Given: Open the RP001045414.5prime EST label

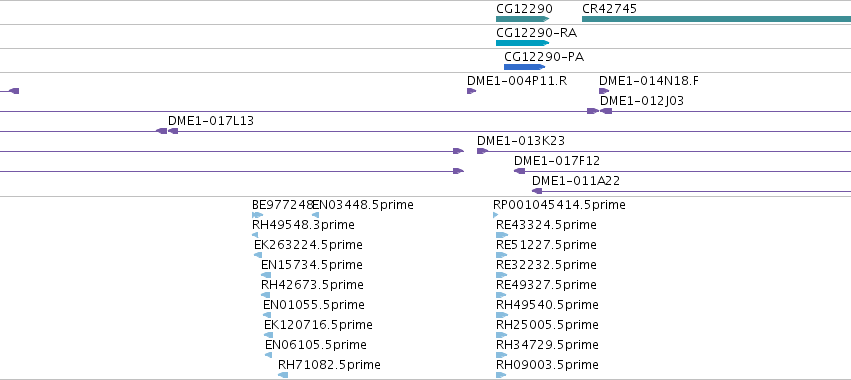Looking at the screenshot, I should (x=559, y=205).
